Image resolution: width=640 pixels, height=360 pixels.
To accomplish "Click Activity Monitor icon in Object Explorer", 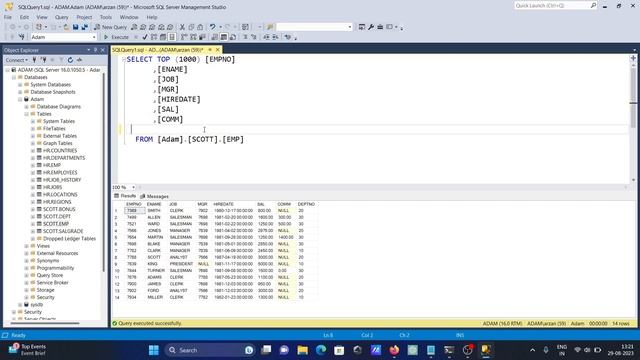I will point(80,60).
